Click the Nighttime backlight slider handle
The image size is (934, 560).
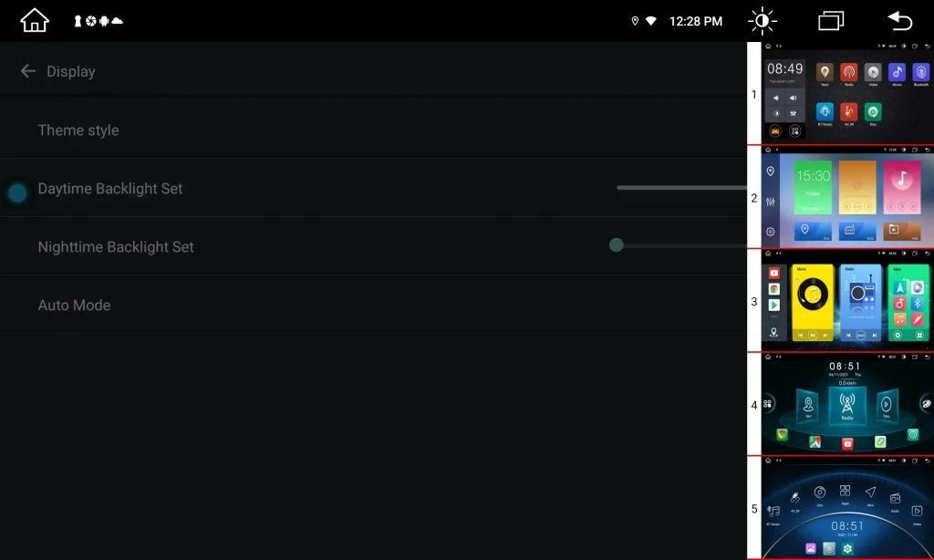pos(617,244)
